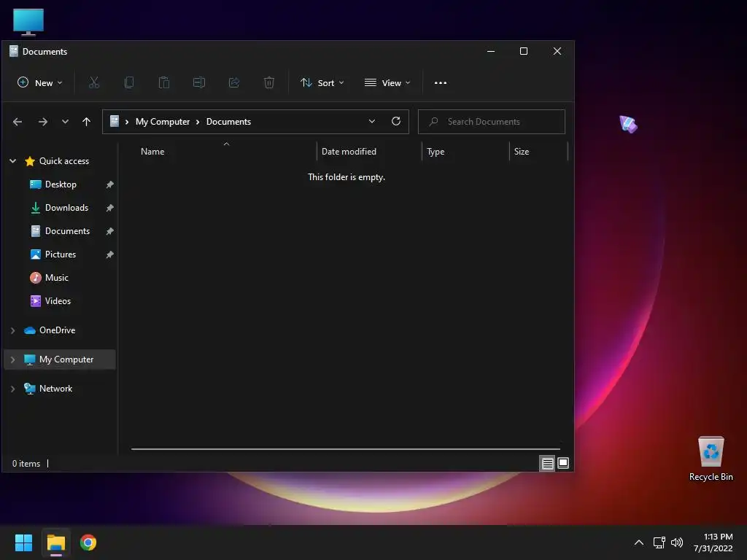Select the computer icon on desktop
Viewport: 747px width, 560px height.
pos(28,22)
